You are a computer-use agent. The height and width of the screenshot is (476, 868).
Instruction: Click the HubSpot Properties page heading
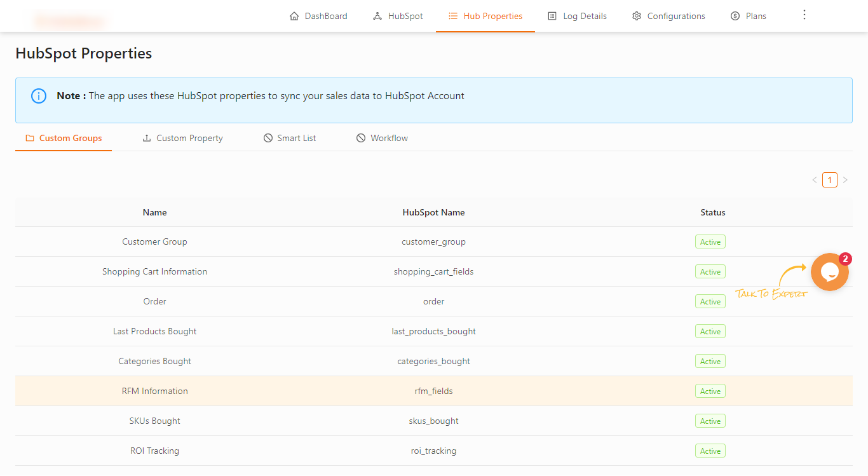[x=83, y=53]
